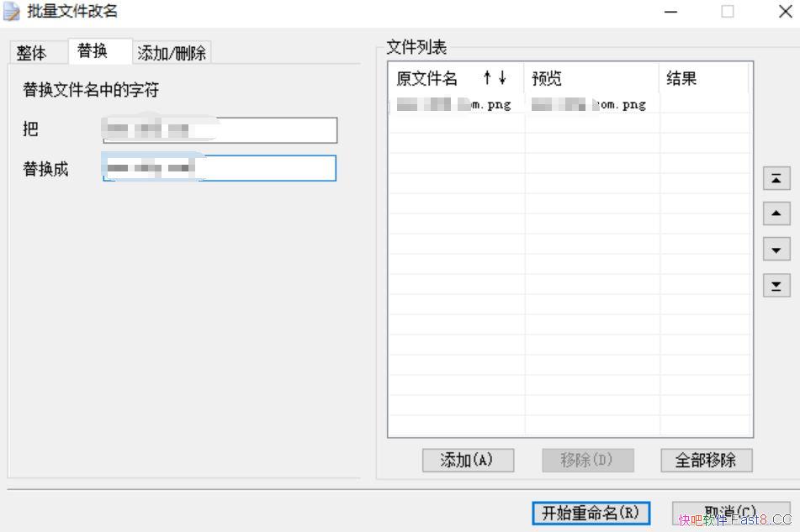
Task: Minimize the 批量文件改名 window
Action: tap(670, 12)
